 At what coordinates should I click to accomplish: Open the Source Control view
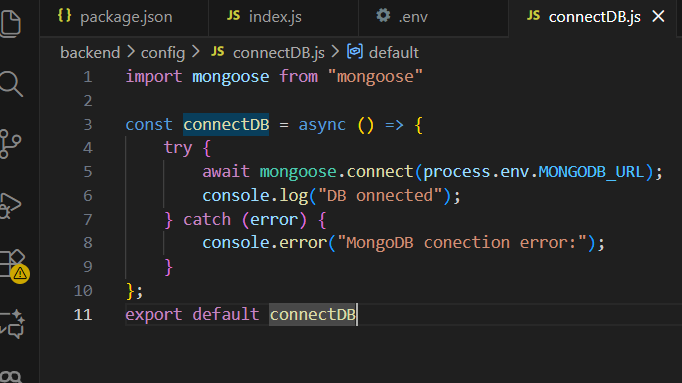[x=10, y=144]
